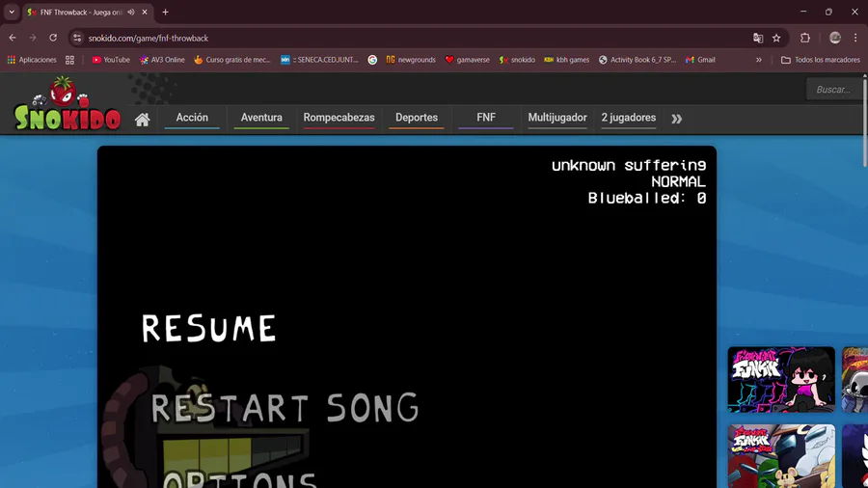Open Aplicaciones bookmark
The image size is (868, 488).
point(32,60)
